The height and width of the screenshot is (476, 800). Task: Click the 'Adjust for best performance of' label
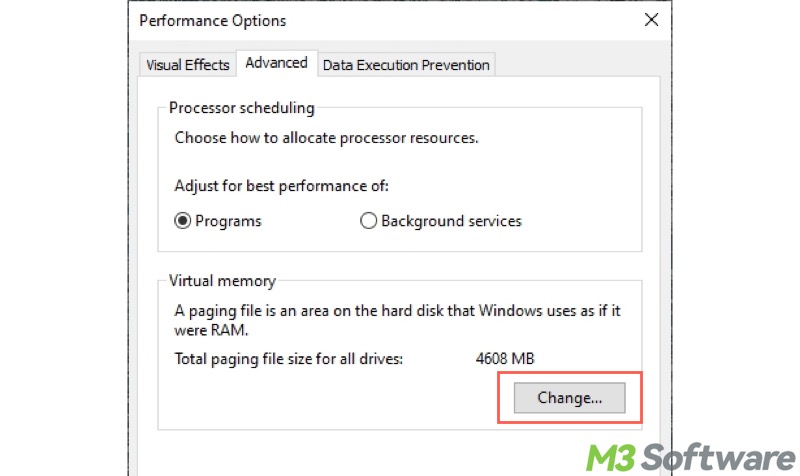pos(281,186)
